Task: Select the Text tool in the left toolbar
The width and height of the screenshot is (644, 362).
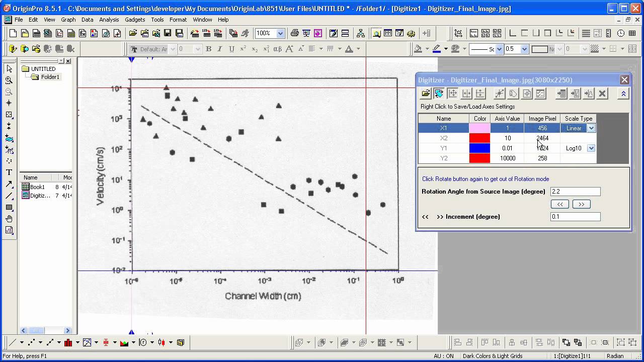Action: [x=9, y=172]
